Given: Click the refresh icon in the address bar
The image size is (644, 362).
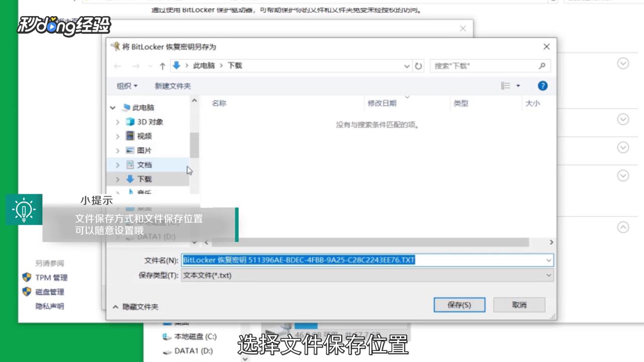Looking at the screenshot, I should 418,66.
